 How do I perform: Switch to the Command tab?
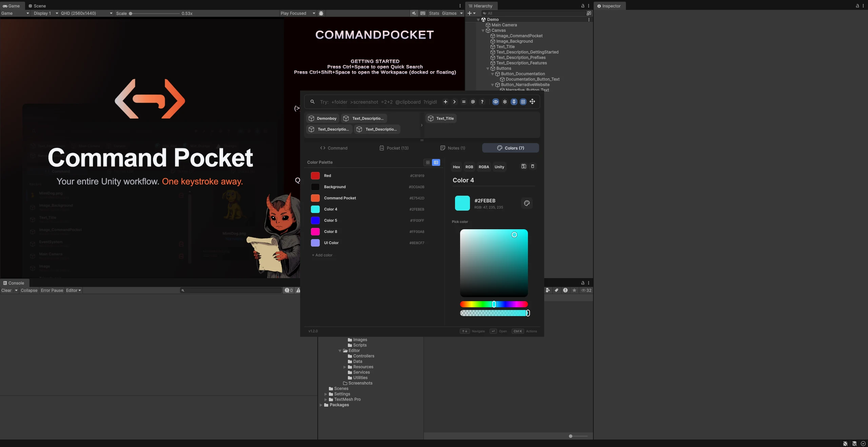point(334,148)
